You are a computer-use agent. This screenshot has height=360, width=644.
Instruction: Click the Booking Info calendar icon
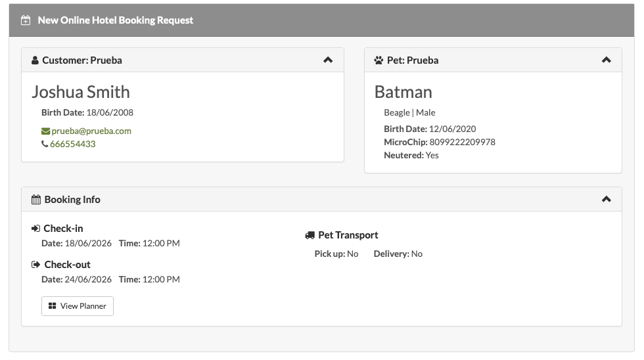36,200
